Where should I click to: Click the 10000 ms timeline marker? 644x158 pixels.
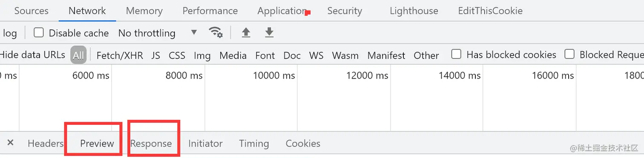(274, 76)
